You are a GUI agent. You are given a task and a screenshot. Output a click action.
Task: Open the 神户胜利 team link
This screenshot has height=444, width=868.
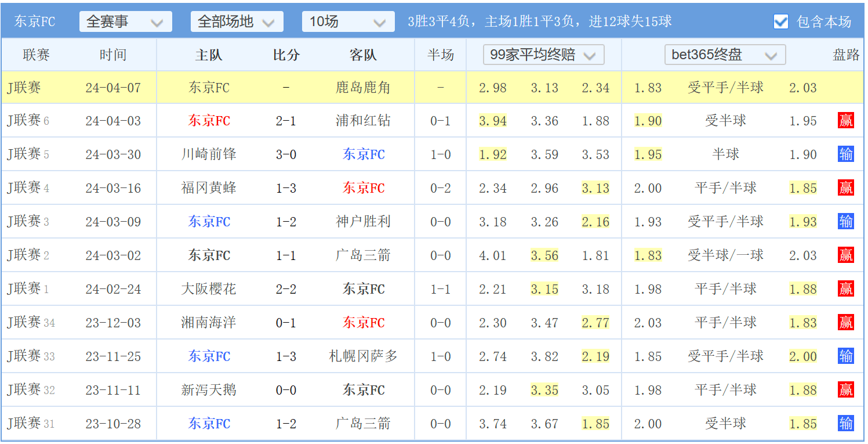(x=364, y=222)
